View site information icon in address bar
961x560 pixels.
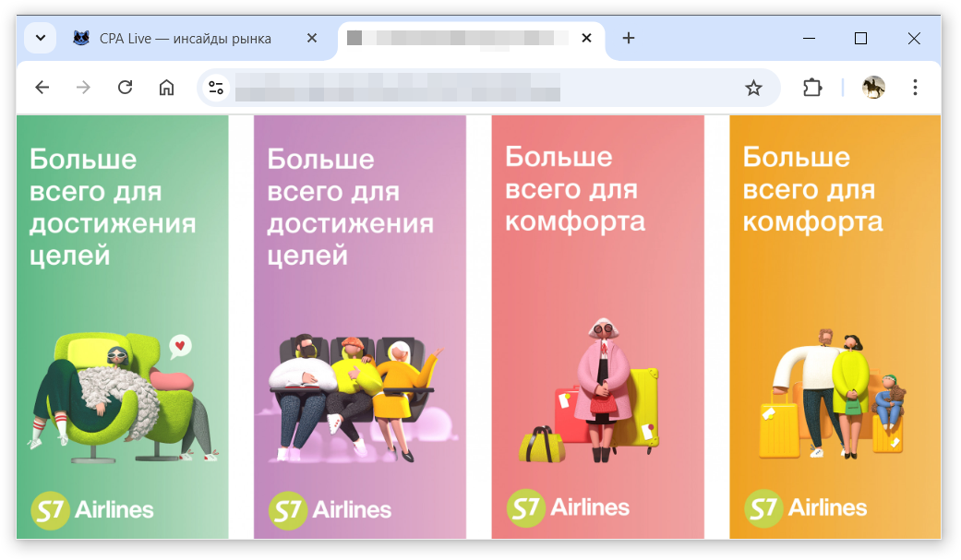216,88
